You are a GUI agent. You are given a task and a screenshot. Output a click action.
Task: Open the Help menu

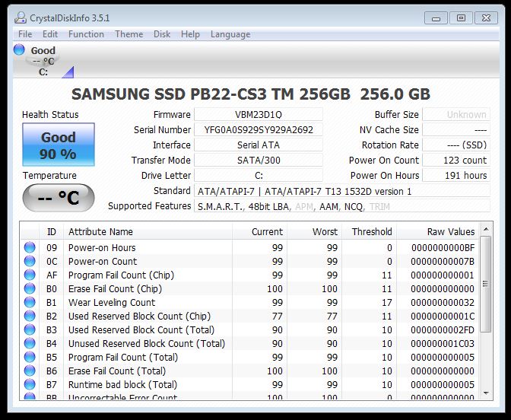coord(190,34)
